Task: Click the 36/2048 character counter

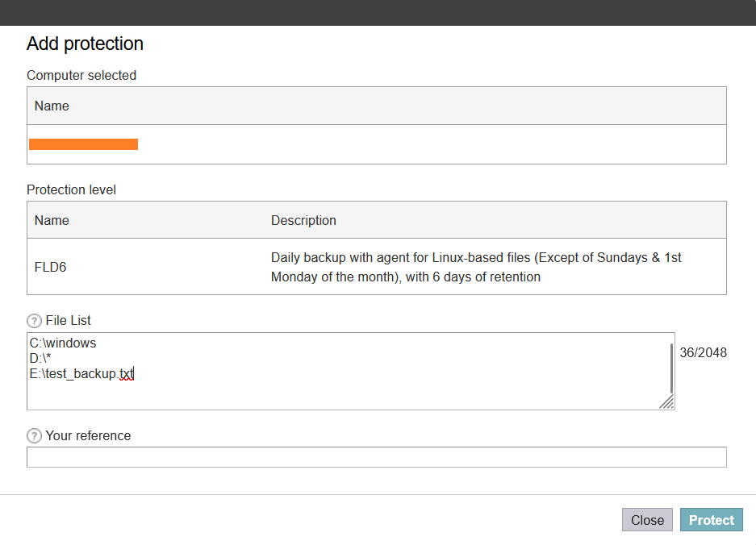Action: 703,353
